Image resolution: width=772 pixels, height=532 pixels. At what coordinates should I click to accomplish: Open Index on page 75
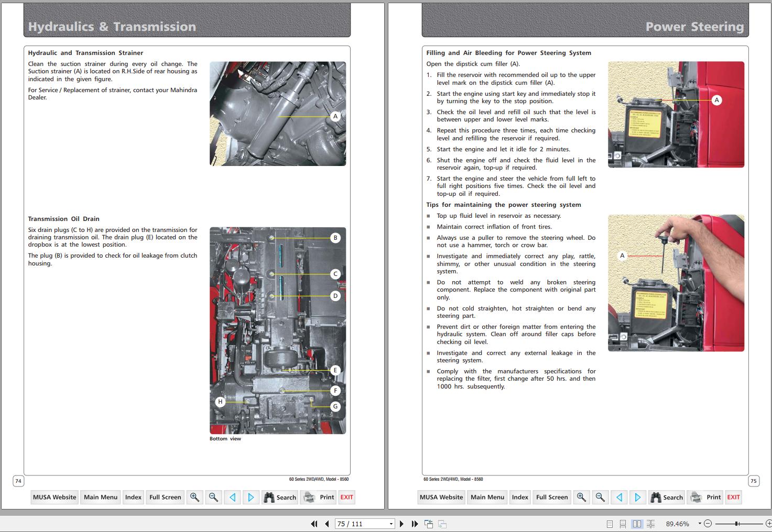tap(520, 497)
